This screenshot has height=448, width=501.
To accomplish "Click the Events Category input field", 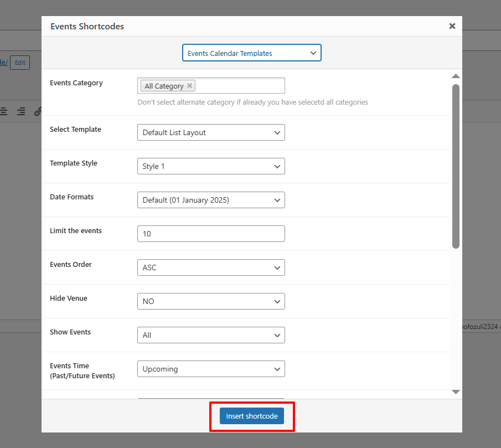I will pyautogui.click(x=244, y=85).
